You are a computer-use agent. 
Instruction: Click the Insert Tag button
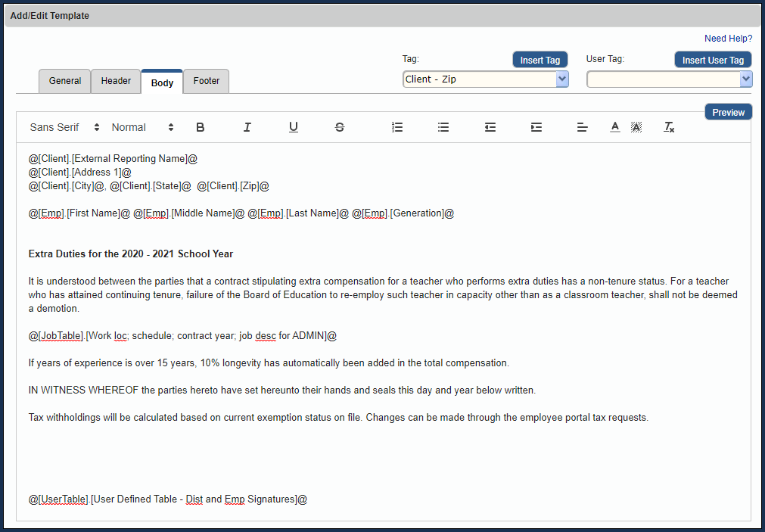click(540, 61)
